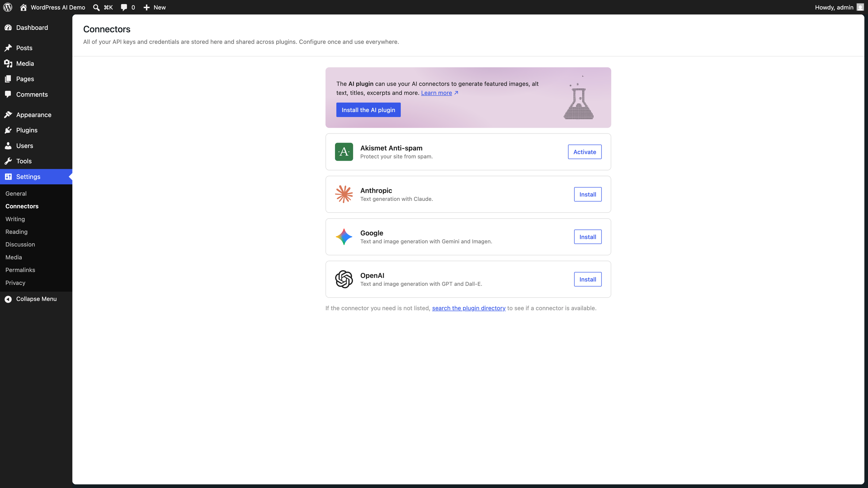
Task: Click the Plugins plug icon
Action: tap(8, 130)
